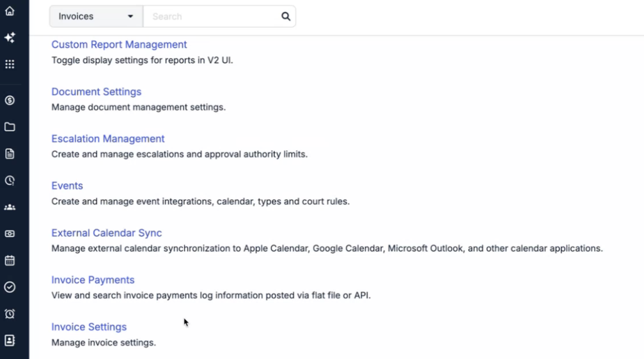Click 'Create and manage escalations' description
This screenshot has width=644, height=359.
pos(179,154)
